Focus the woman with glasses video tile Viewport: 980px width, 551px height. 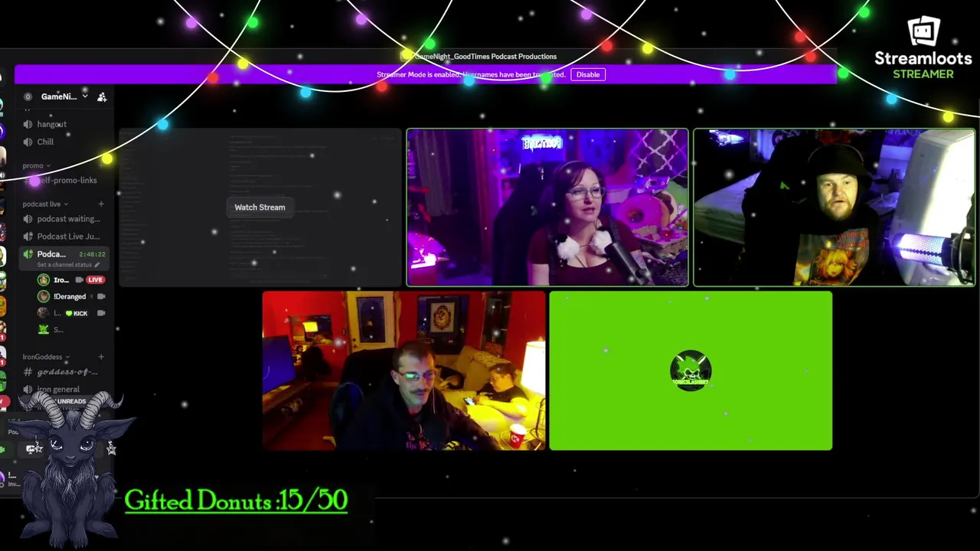tap(547, 207)
